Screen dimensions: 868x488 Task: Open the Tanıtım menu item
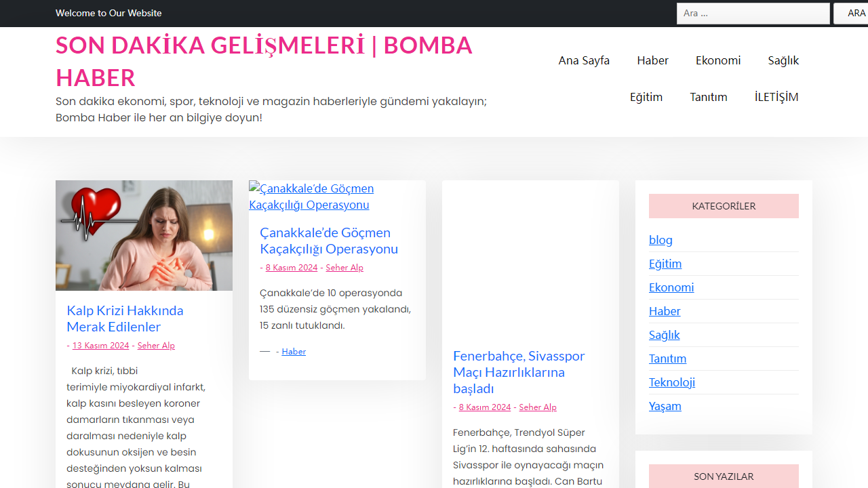tap(708, 97)
